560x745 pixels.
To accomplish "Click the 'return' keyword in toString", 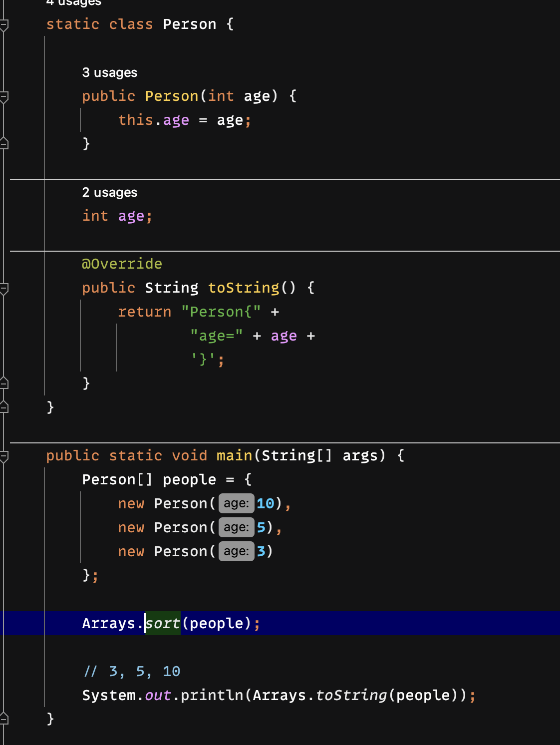I will coord(145,312).
